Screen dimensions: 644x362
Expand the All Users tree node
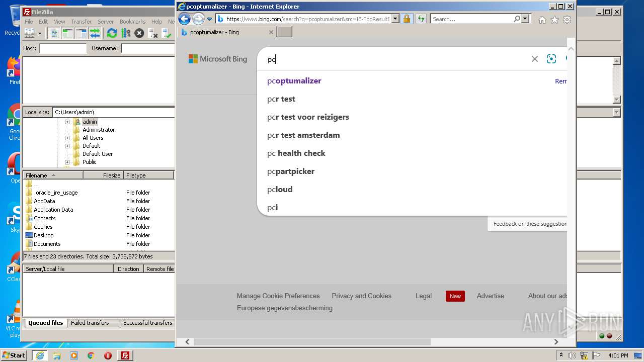pos(67,138)
